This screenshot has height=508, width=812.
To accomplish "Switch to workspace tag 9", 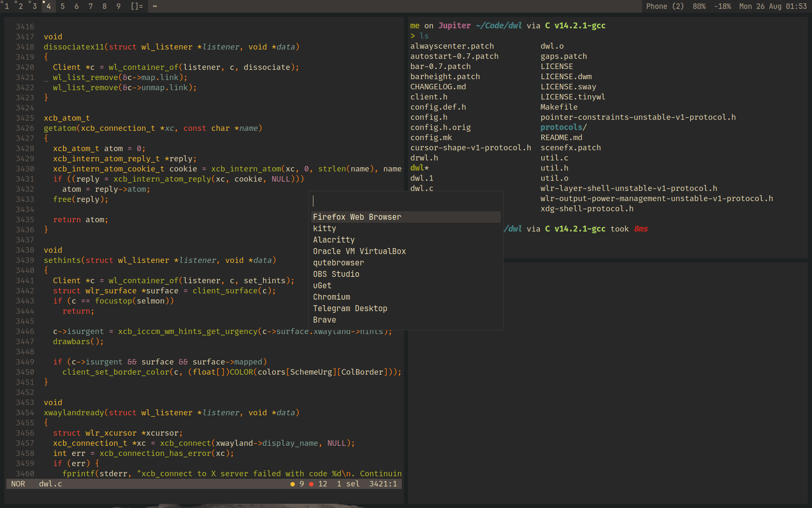I will click(118, 6).
